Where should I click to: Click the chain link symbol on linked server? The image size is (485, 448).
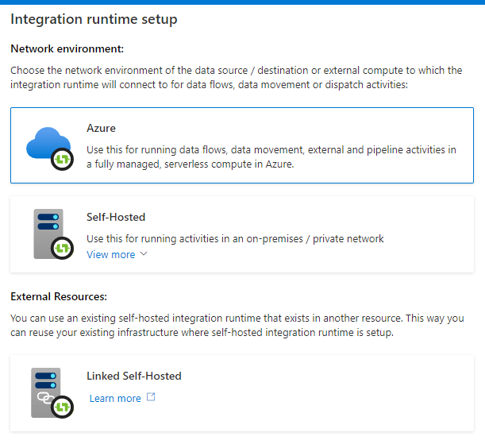pyautogui.click(x=45, y=398)
